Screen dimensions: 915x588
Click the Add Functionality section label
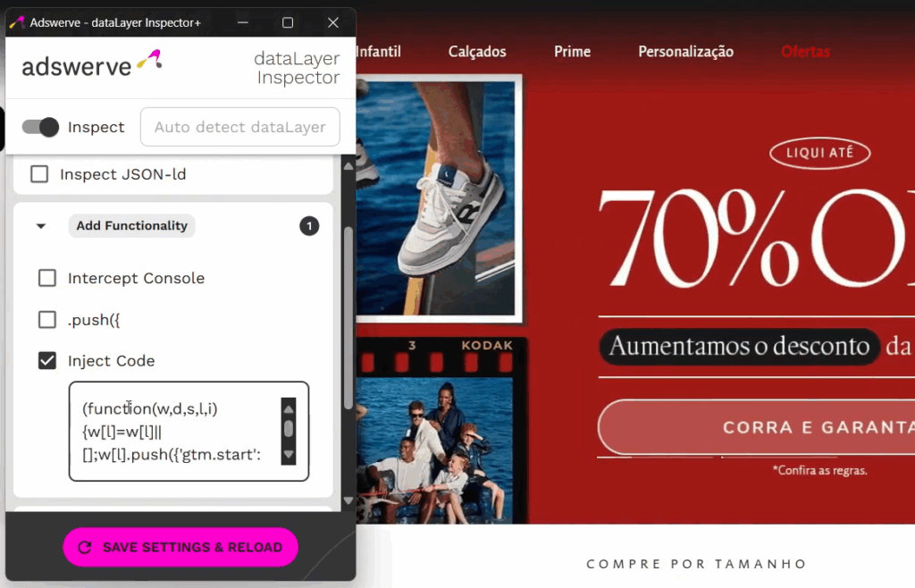[132, 226]
